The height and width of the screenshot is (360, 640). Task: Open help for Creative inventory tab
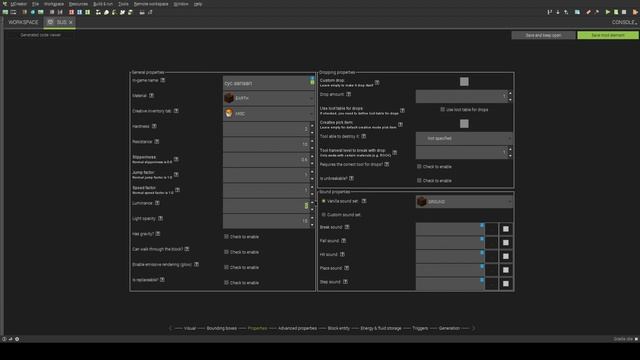(x=176, y=111)
